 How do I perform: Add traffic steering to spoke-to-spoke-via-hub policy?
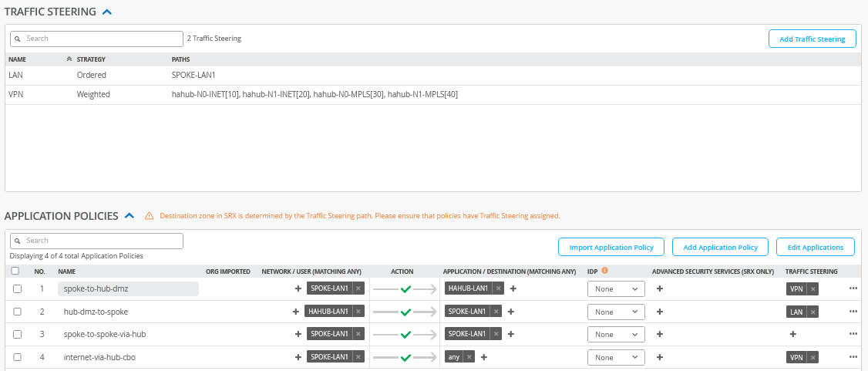point(792,334)
